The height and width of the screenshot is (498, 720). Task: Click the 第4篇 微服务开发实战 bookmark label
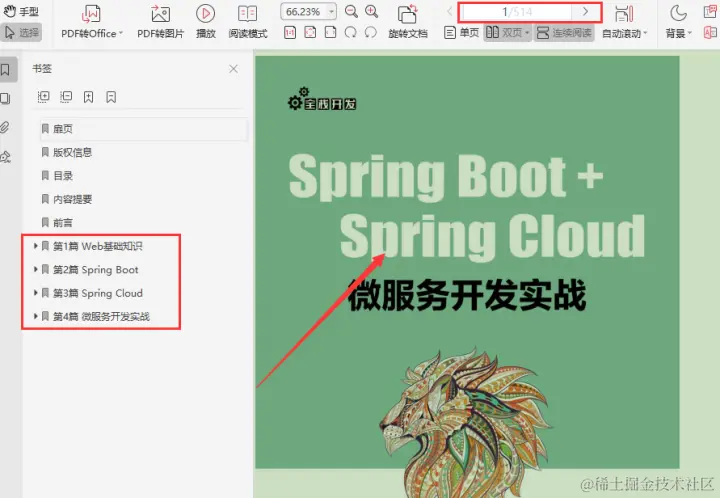(x=101, y=316)
